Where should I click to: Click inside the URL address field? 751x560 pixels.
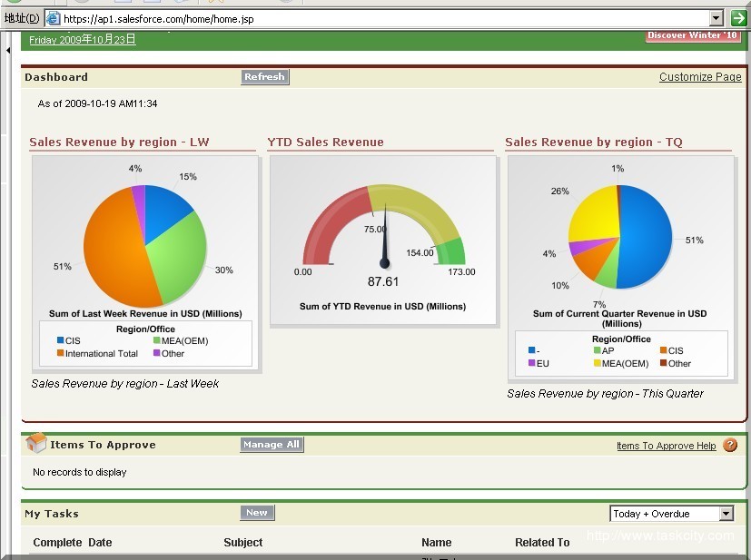click(x=272, y=17)
